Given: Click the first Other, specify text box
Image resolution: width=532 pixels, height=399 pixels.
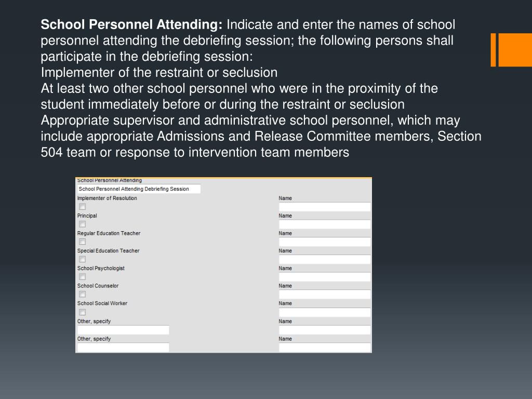Looking at the screenshot, I should (x=123, y=330).
